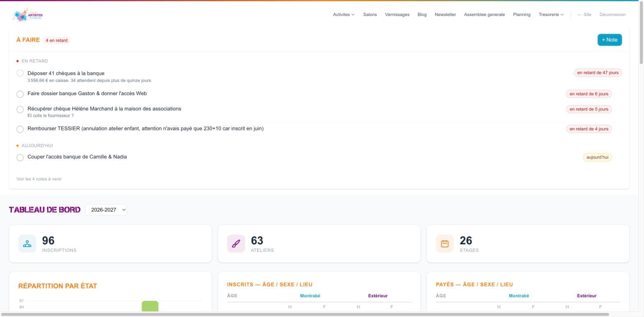The width and height of the screenshot is (644, 317).
Task: Check off the 41 chèques deposit task
Action: 20,73
